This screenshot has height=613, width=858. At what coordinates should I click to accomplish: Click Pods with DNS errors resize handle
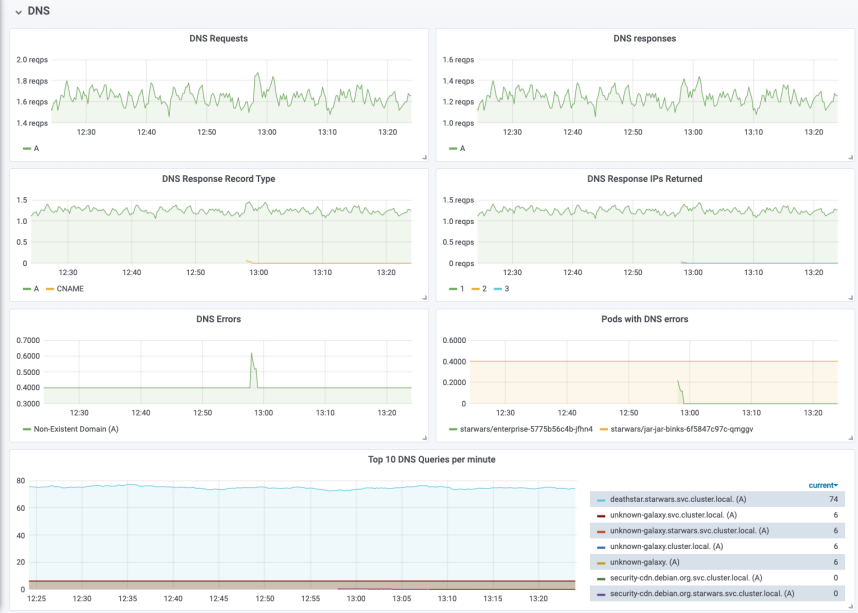(850, 438)
